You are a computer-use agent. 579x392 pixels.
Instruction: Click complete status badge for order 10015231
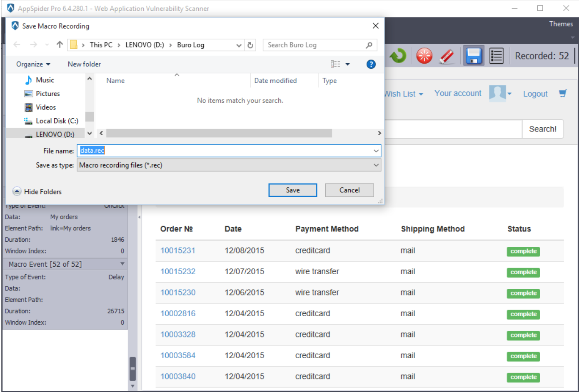click(524, 251)
